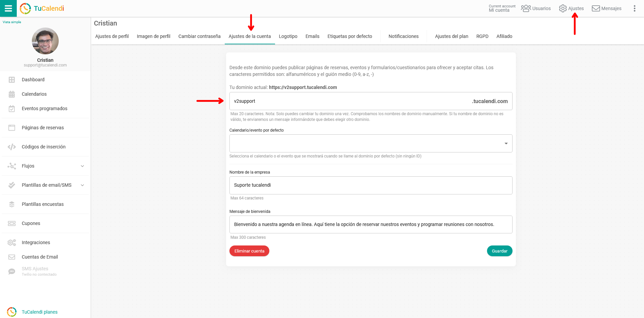Click the Páginas de reservas window icon

pyautogui.click(x=12, y=128)
